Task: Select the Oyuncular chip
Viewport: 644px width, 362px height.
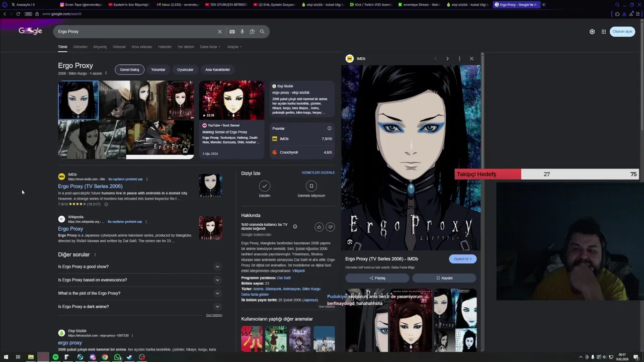Action: click(x=185, y=70)
